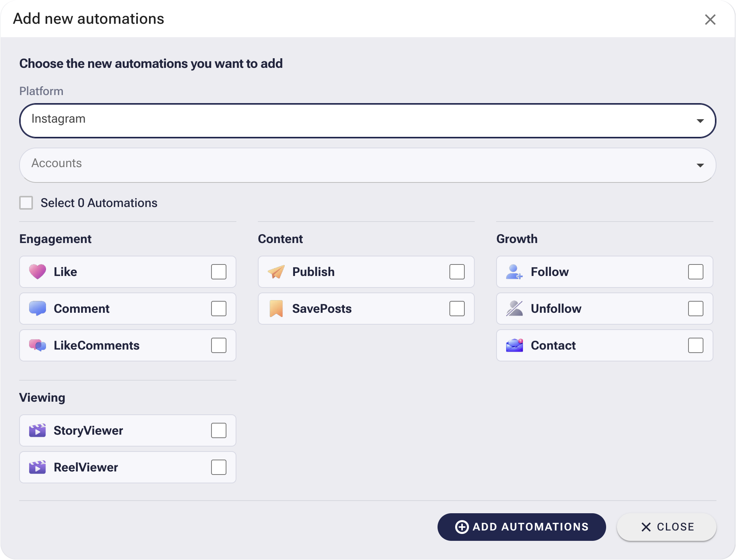Close dialog with top-right X icon
736x560 pixels.
coord(710,20)
